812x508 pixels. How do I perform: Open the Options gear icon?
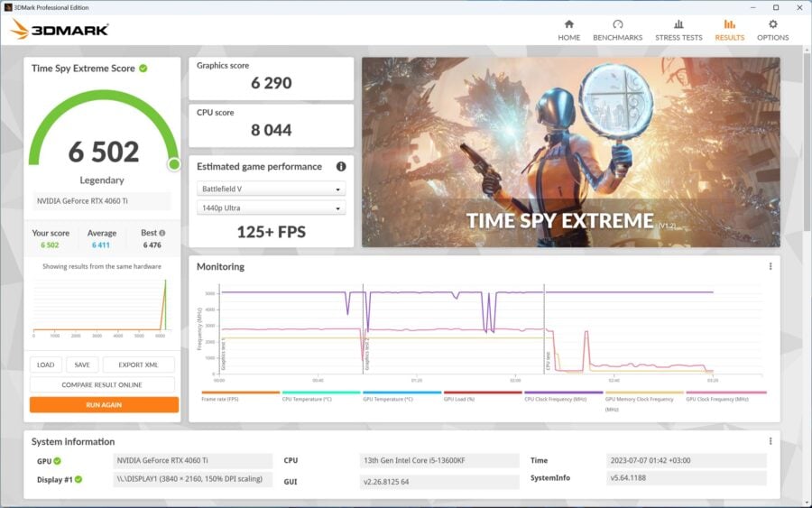tap(772, 23)
